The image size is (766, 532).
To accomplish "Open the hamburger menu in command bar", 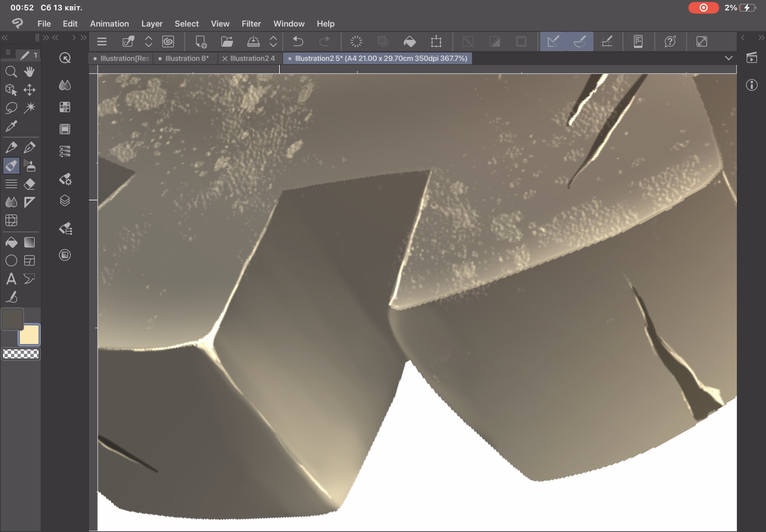I will (102, 42).
